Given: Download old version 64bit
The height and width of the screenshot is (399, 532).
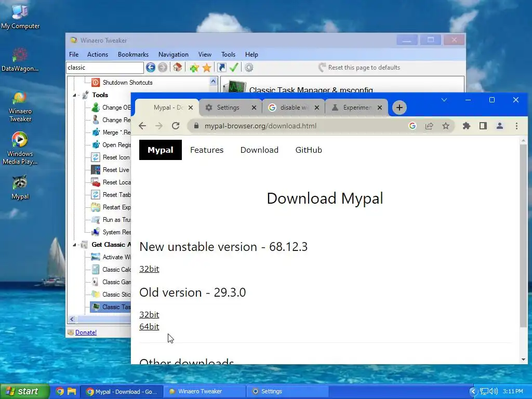Looking at the screenshot, I should click(149, 327).
